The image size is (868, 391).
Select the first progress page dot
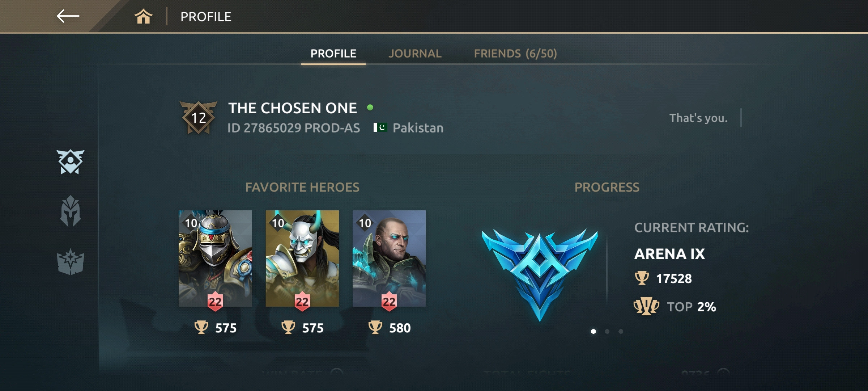pos(593,331)
